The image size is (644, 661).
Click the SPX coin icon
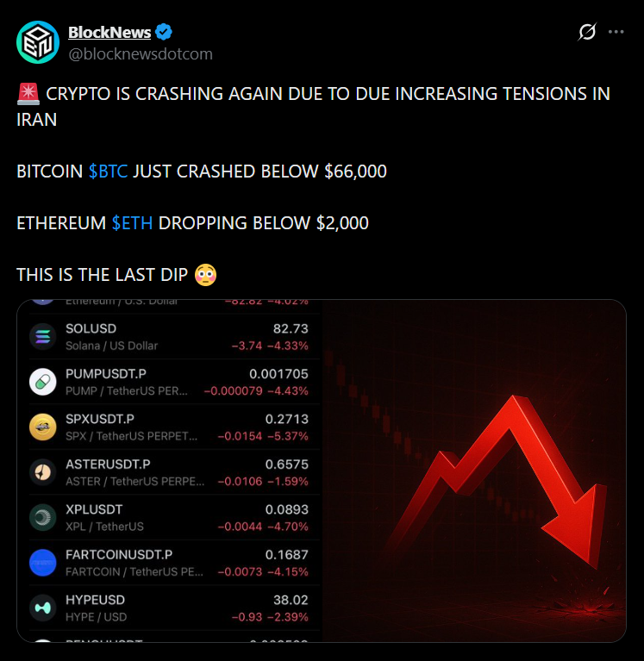43,427
